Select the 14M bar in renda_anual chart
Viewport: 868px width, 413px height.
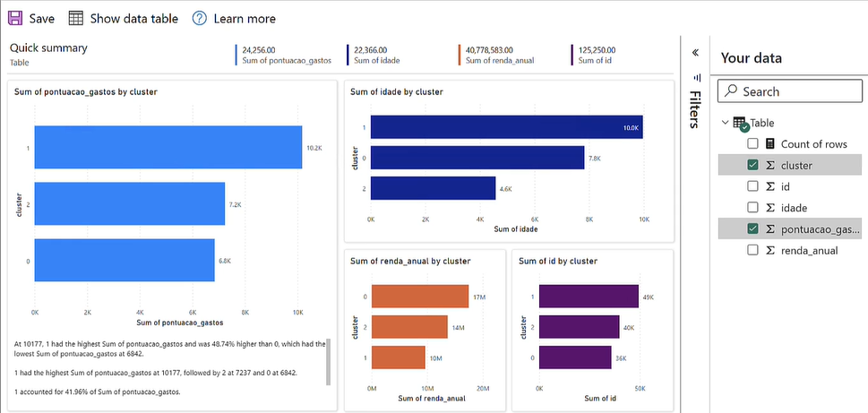point(409,327)
